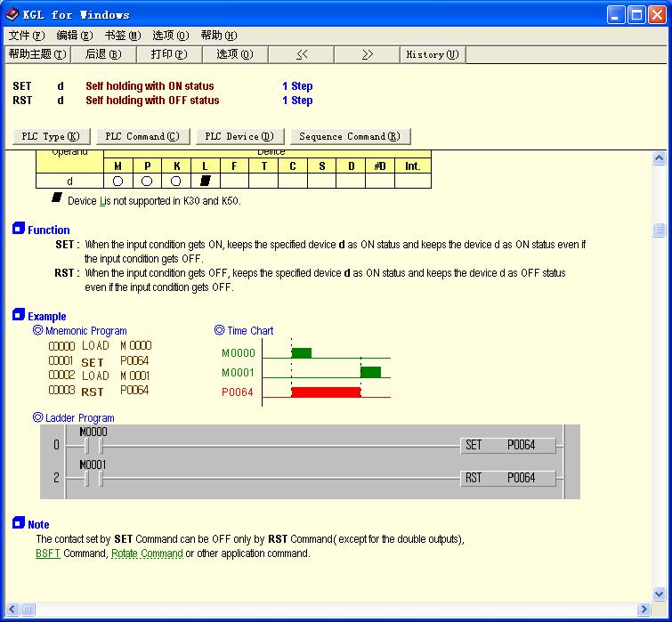Click the horizontal scrollbar right arrow

pyautogui.click(x=644, y=609)
